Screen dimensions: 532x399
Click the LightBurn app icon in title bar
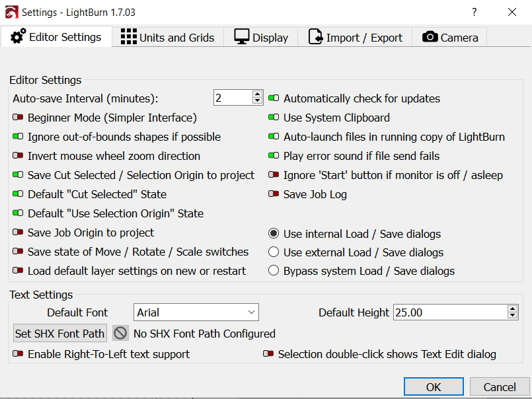pyautogui.click(x=11, y=12)
